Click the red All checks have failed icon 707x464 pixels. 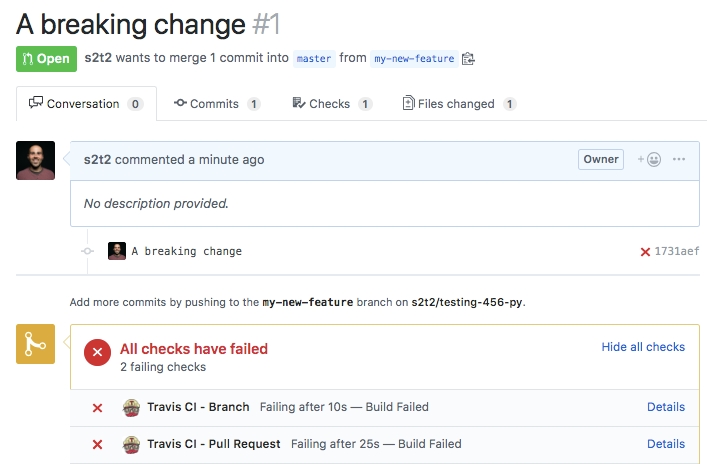(x=97, y=353)
